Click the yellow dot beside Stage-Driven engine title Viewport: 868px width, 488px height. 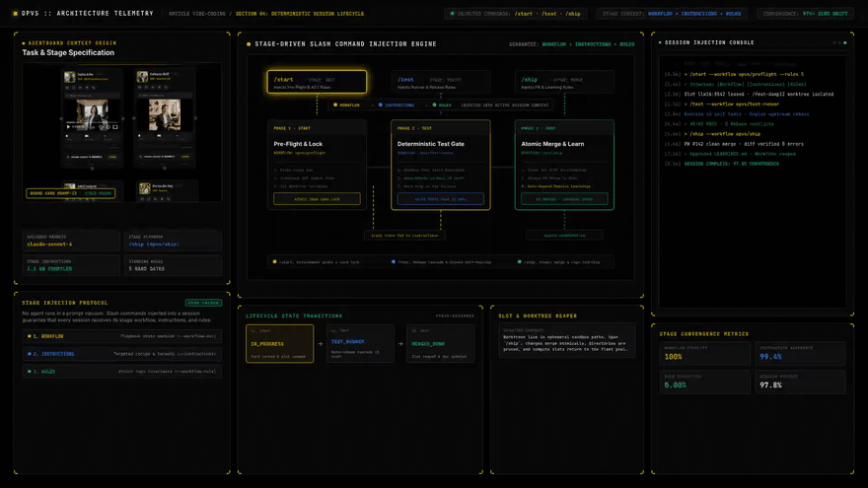point(249,44)
